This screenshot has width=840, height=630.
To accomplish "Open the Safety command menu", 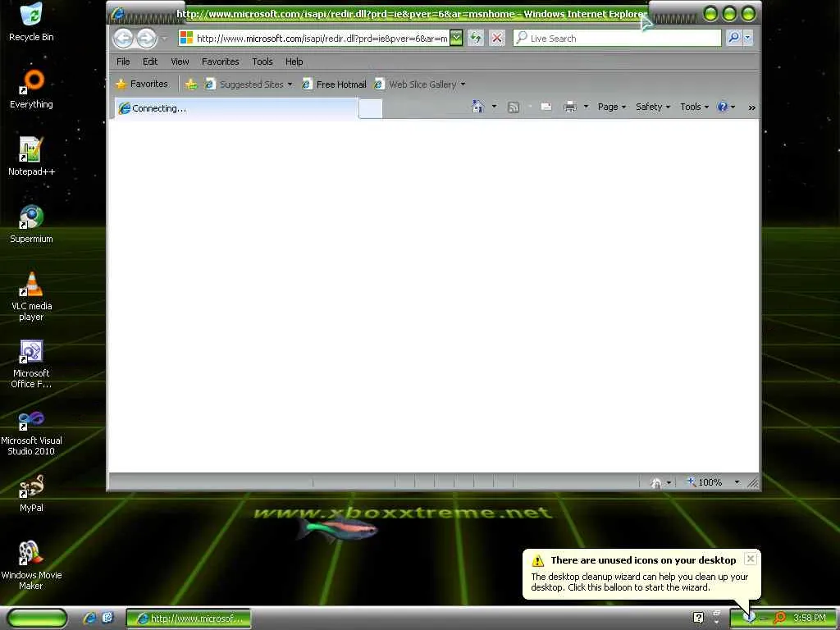I will click(x=653, y=107).
